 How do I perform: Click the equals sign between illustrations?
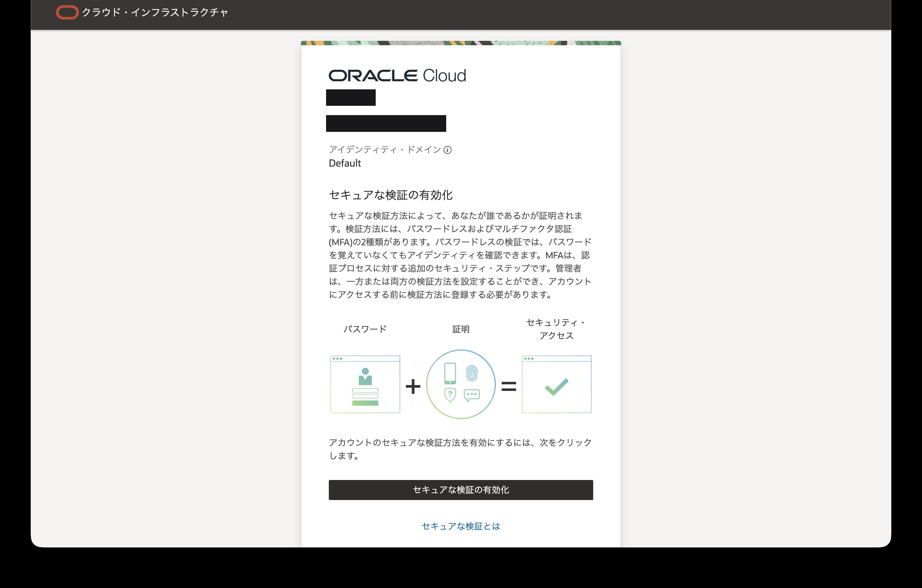coord(508,386)
